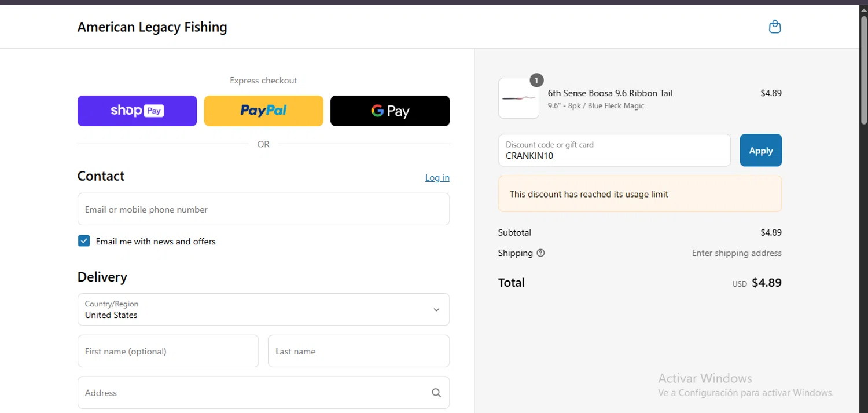Click the Ribbon Tail product thumbnail
868x413 pixels.
(518, 98)
